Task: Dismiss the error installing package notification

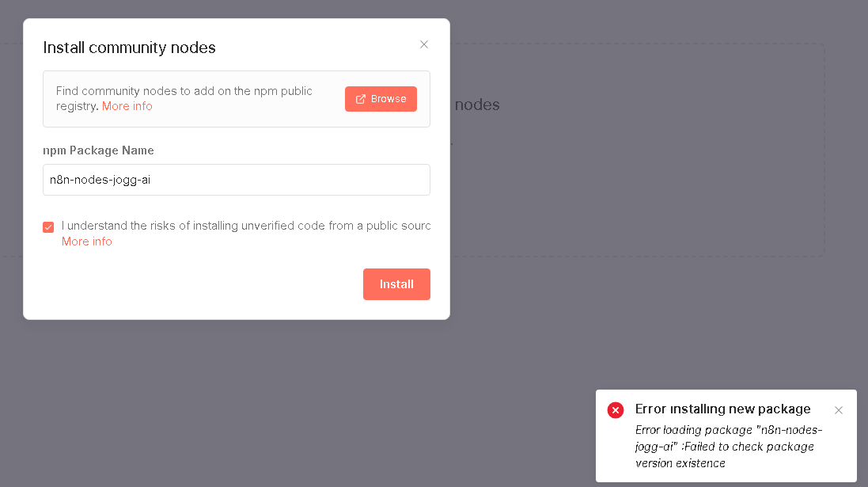Action: 839,410
